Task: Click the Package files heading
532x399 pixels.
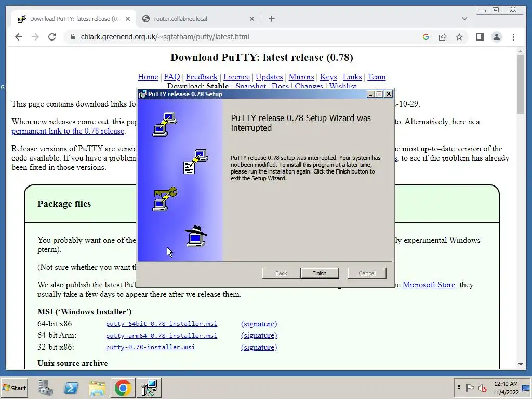Action: click(x=64, y=204)
